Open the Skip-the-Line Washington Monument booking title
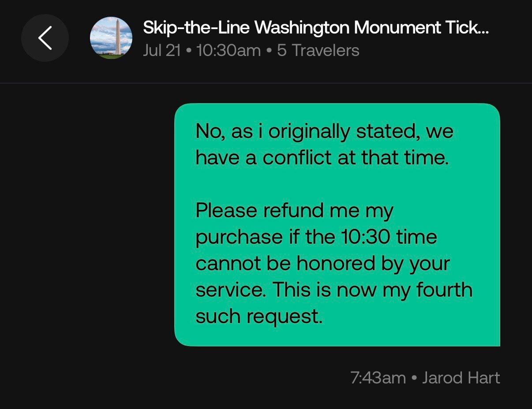 (x=316, y=28)
